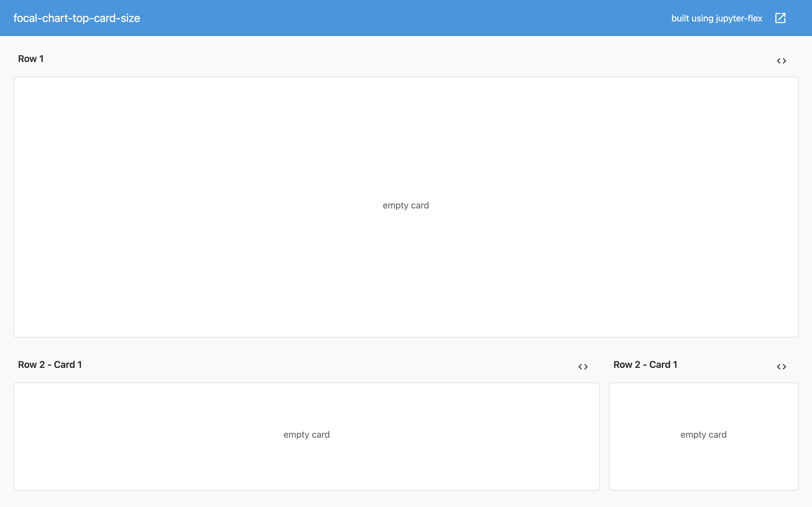Screen dimensions: 812x507
Task: Open the external link icon in header
Action: click(780, 18)
